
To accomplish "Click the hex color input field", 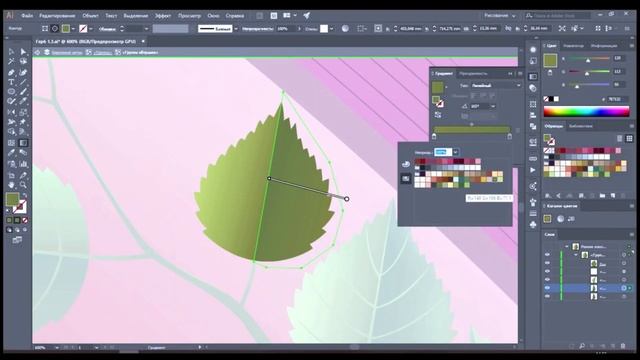I will [x=618, y=99].
